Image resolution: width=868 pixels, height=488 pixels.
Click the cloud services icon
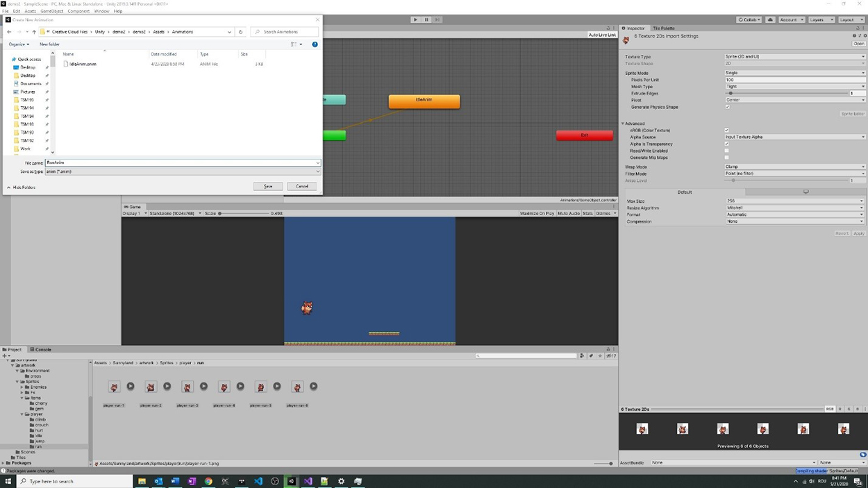(x=770, y=19)
